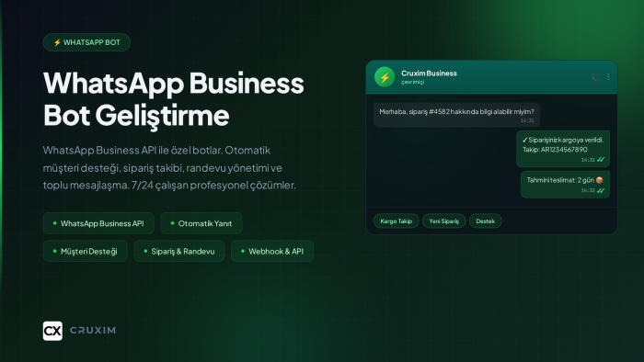Screen dimensions: 644x362
Task: Click the WhatsApp Business Bot Geliştirme heading
Action: 173,99
